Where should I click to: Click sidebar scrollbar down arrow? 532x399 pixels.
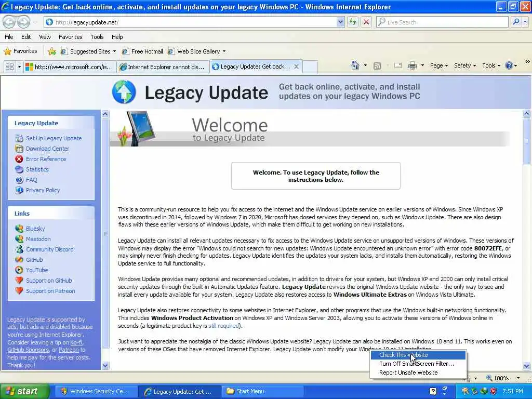click(x=105, y=365)
